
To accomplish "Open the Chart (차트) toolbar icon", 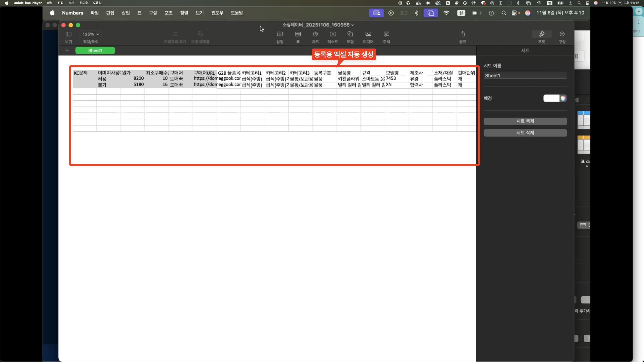I will [315, 34].
